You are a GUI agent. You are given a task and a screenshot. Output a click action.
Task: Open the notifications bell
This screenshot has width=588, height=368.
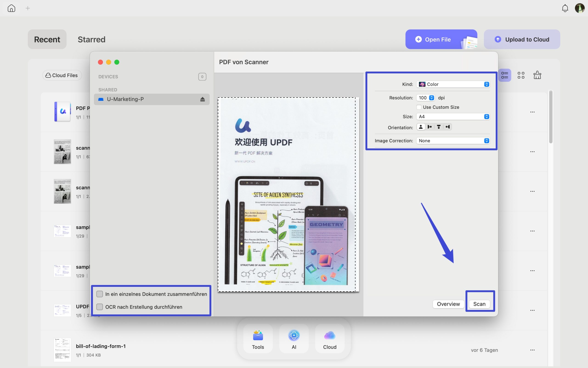pos(565,8)
